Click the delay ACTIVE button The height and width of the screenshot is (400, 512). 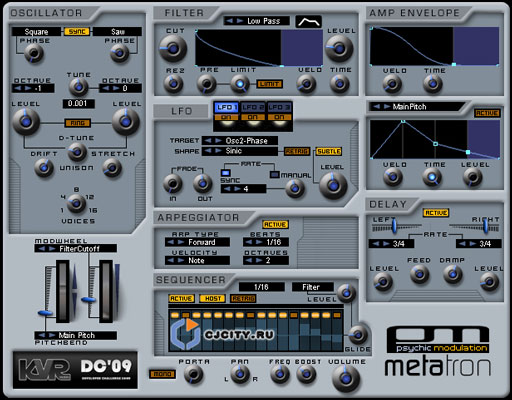[x=436, y=213]
